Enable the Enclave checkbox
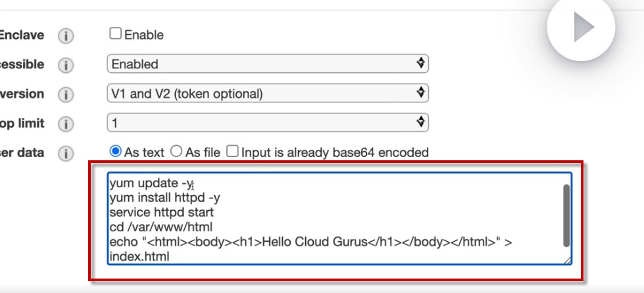Viewport: 644px width, 293px height. coord(116,34)
